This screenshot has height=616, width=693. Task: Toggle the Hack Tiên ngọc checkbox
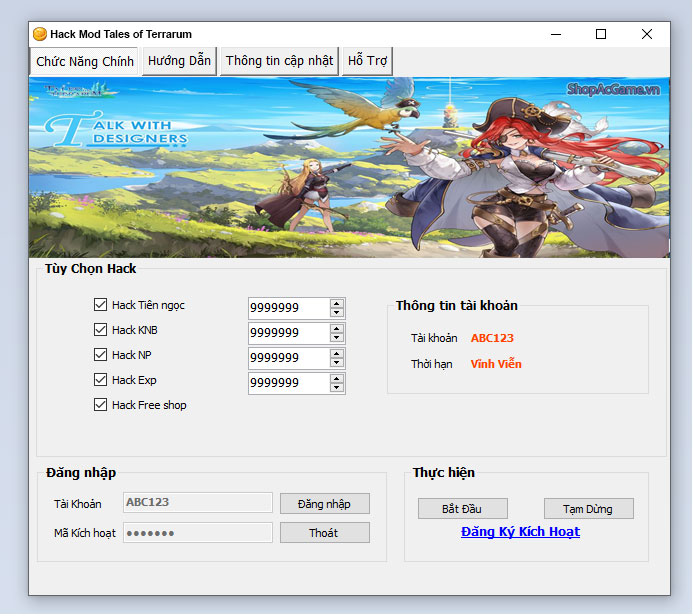click(100, 304)
